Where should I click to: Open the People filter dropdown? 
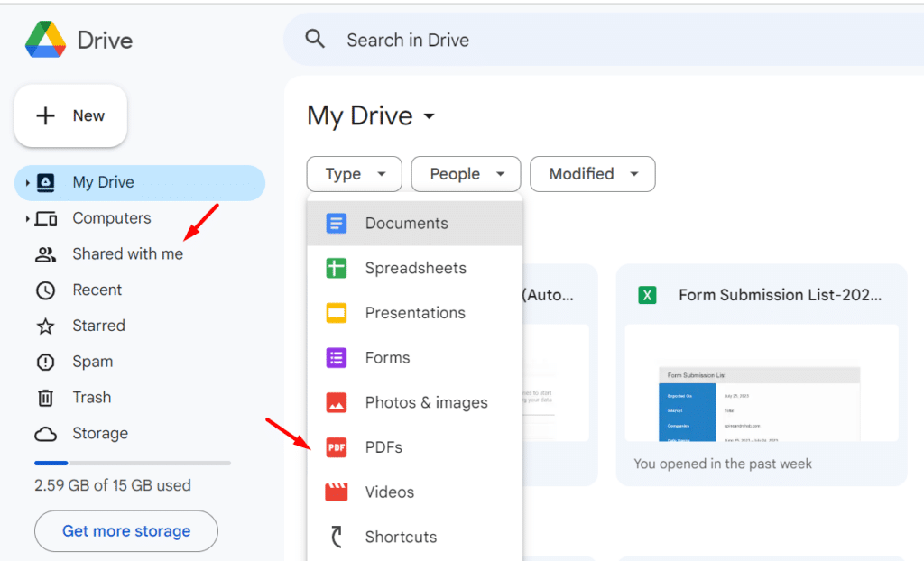(466, 174)
